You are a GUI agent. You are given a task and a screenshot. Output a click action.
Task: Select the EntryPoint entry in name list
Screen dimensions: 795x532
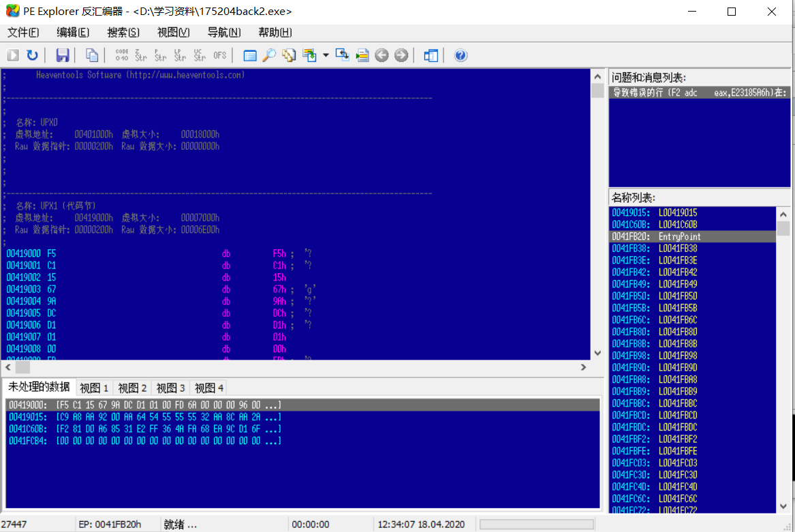693,236
